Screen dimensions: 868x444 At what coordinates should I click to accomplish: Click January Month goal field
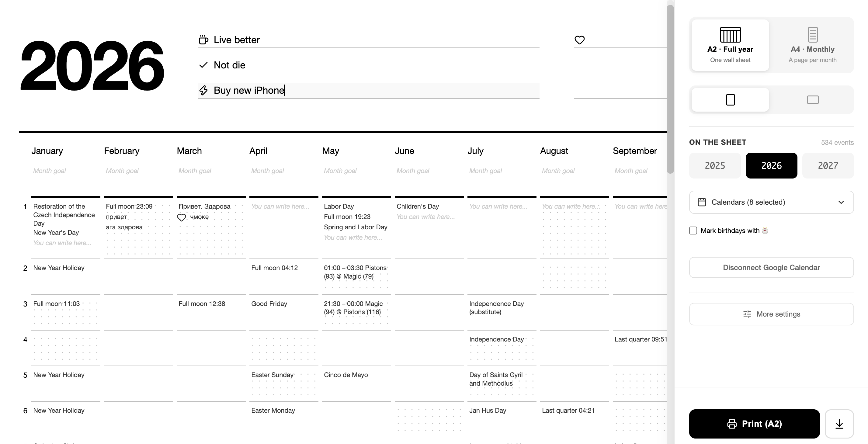66,171
